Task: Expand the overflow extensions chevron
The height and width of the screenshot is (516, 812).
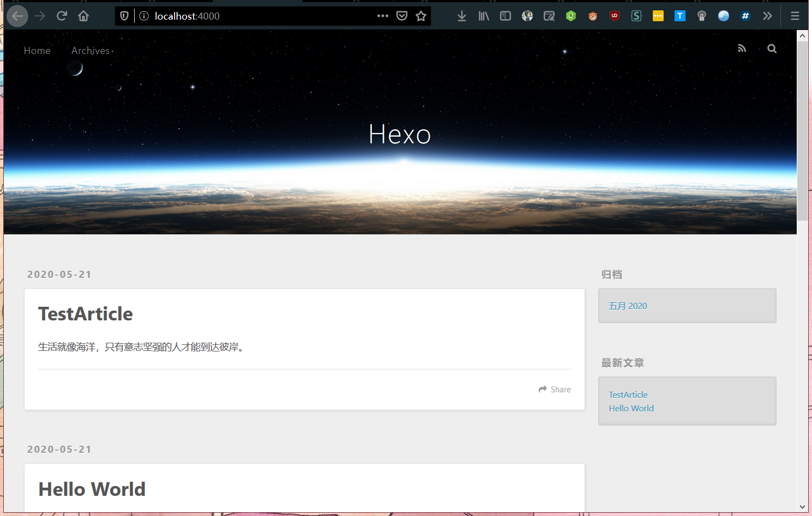Action: (x=767, y=16)
